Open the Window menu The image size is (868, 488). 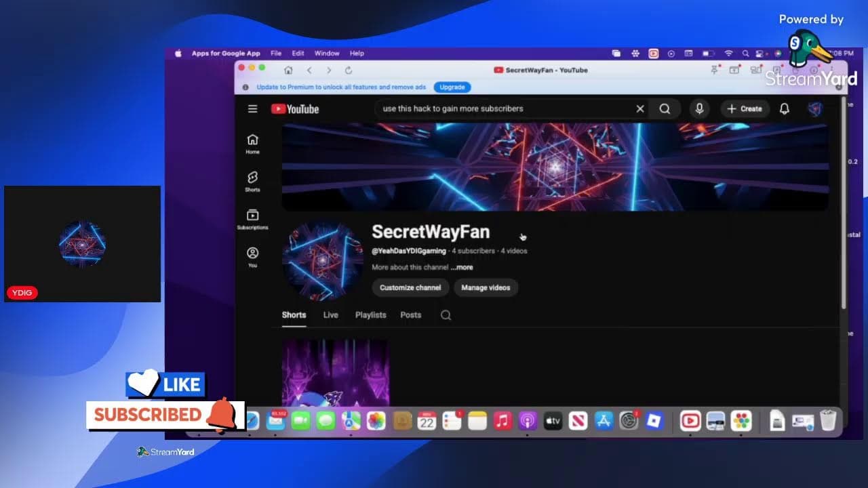(x=327, y=53)
